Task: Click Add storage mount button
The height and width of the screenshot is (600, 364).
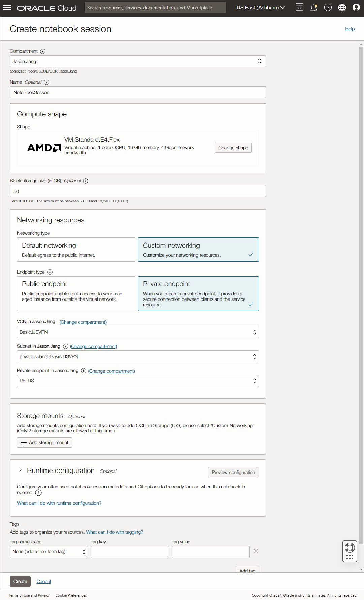Action: (44, 442)
